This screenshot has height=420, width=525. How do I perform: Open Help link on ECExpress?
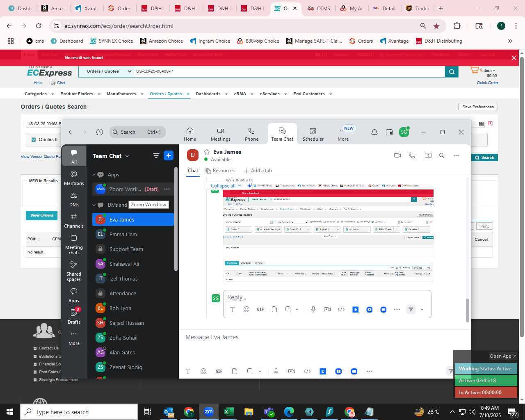tap(38, 83)
